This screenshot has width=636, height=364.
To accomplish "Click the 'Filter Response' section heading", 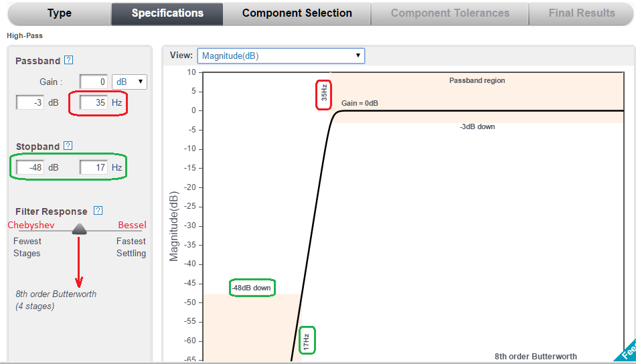I will pyautogui.click(x=51, y=211).
